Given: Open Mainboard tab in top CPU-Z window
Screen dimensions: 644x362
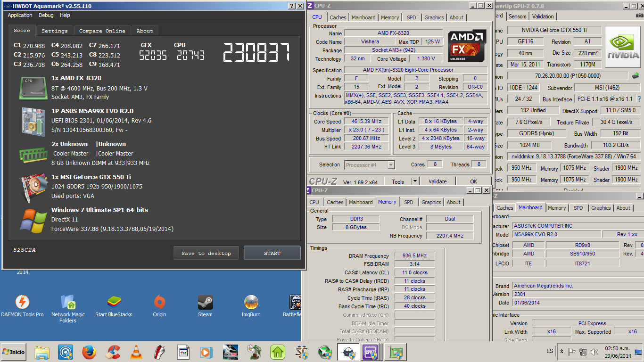Looking at the screenshot, I should (x=364, y=17).
